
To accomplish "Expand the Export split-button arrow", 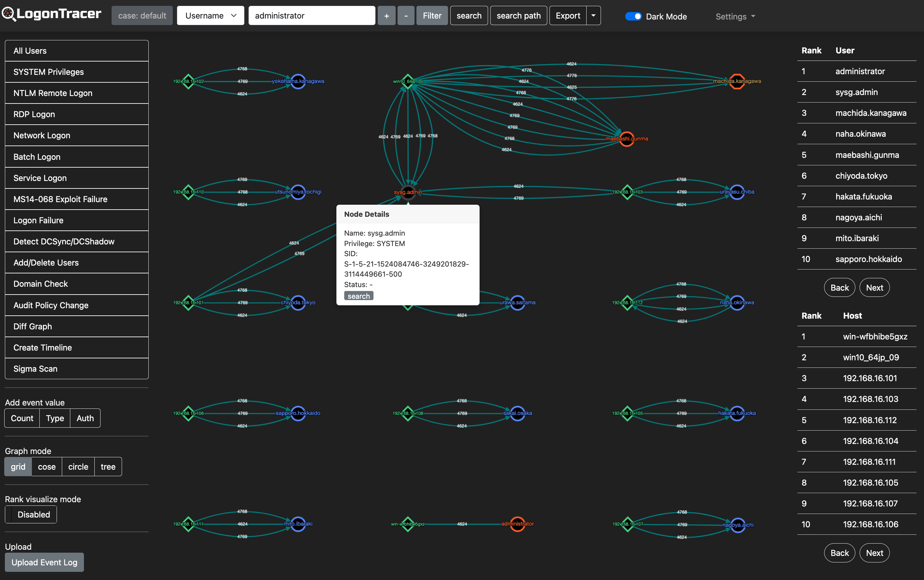I will coord(593,16).
